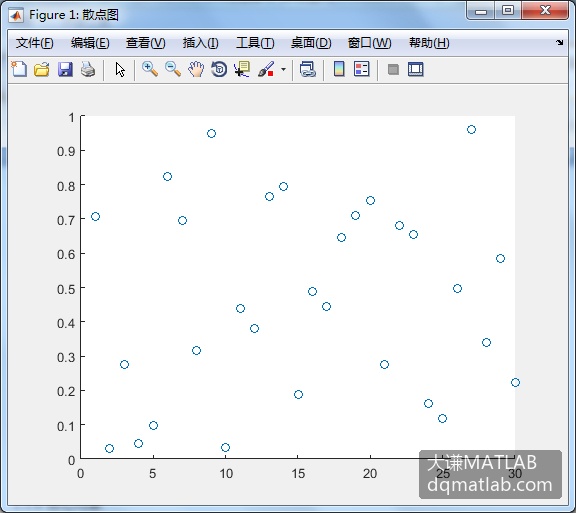Image resolution: width=576 pixels, height=513 pixels.
Task: Click the Link Plot icon
Action: pyautogui.click(x=308, y=69)
